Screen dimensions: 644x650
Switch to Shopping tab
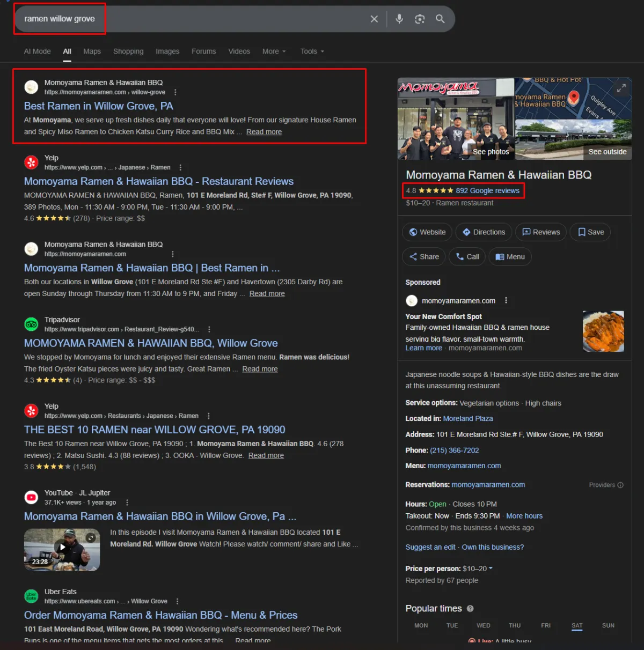(128, 51)
